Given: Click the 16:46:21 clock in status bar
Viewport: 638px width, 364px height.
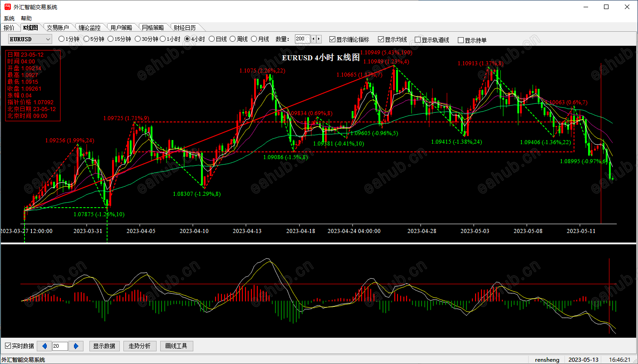Looking at the screenshot, I should pos(620,360).
